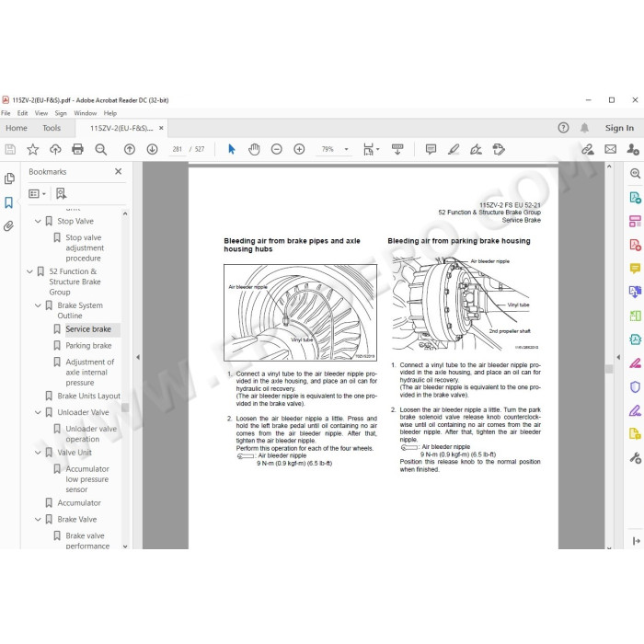The width and height of the screenshot is (644, 644).
Task: Close the 115ZV-2(EU-F&S) document tab
Action: pyautogui.click(x=161, y=128)
